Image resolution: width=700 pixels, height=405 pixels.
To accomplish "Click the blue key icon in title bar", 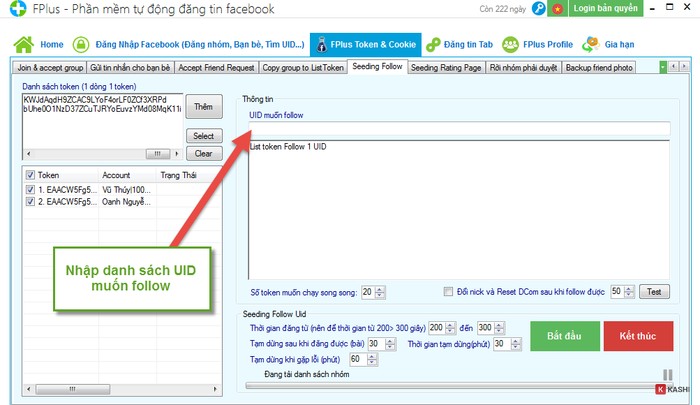I will (538, 8).
